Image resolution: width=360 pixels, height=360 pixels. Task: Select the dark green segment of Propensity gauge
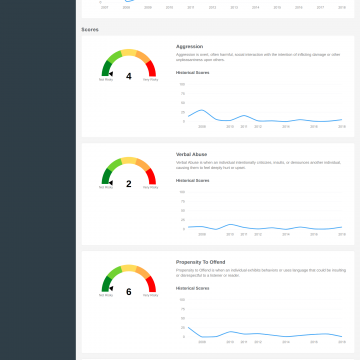106,284
